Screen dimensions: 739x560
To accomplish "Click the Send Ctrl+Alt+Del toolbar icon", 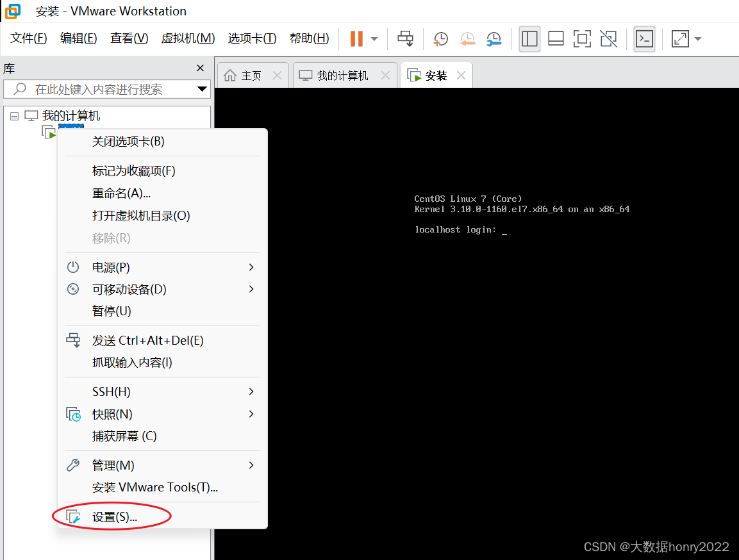I will pyautogui.click(x=405, y=38).
